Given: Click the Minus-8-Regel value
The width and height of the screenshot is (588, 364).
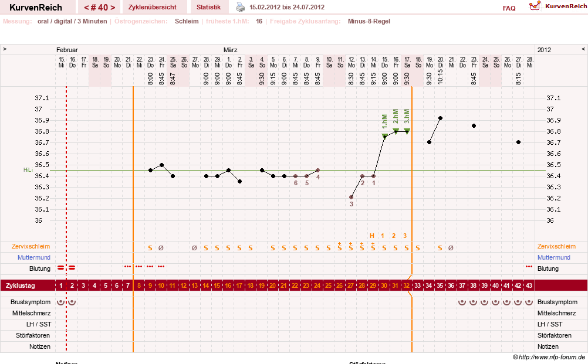Looking at the screenshot, I should tap(369, 21).
